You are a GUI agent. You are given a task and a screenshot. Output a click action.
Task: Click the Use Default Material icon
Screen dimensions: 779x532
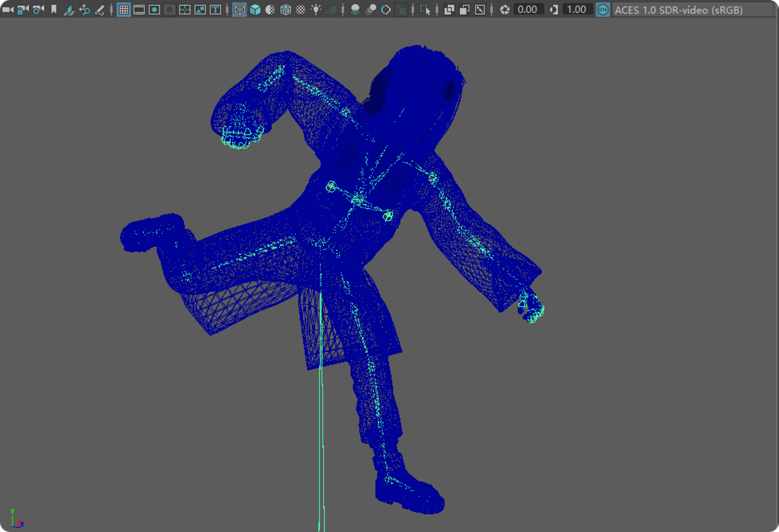[x=270, y=9]
